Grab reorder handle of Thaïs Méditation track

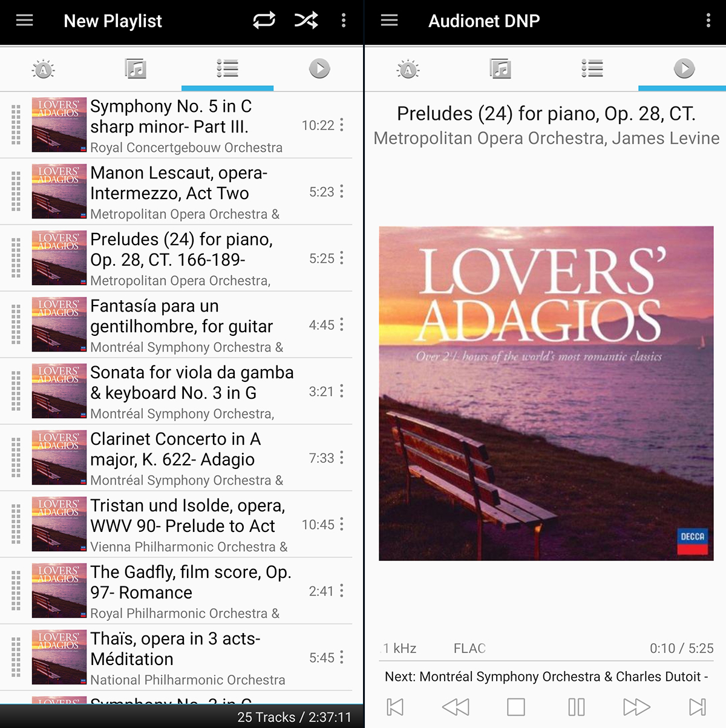(16, 657)
